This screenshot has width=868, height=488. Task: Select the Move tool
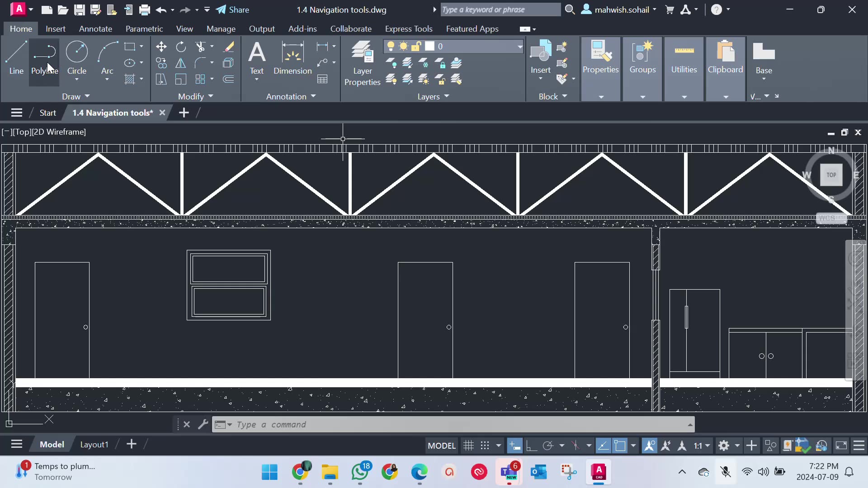tap(161, 47)
